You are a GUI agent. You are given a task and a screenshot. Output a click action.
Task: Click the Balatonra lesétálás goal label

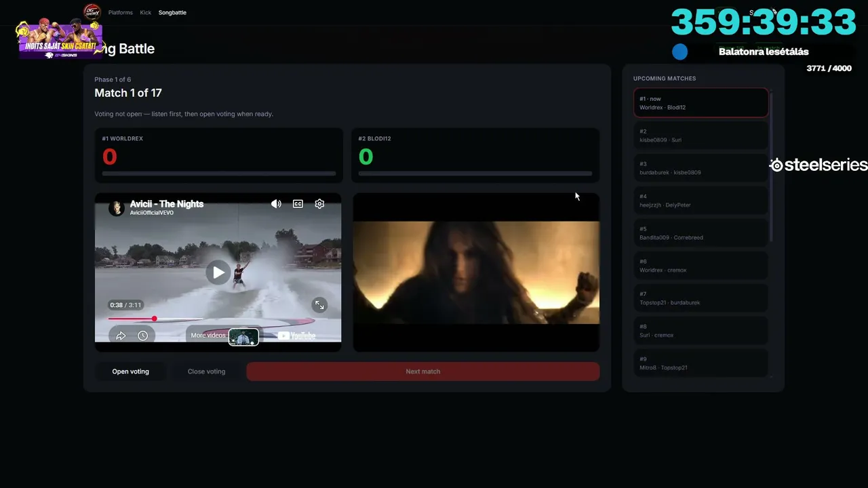(x=764, y=52)
